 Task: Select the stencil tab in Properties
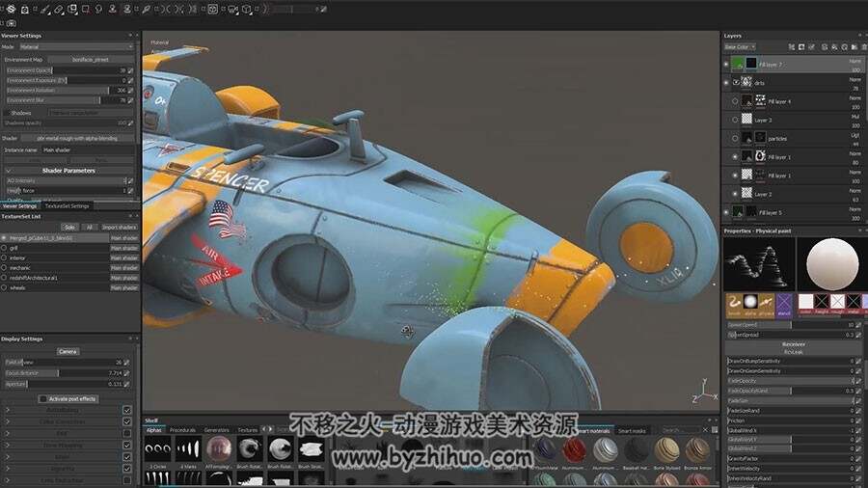pos(784,306)
